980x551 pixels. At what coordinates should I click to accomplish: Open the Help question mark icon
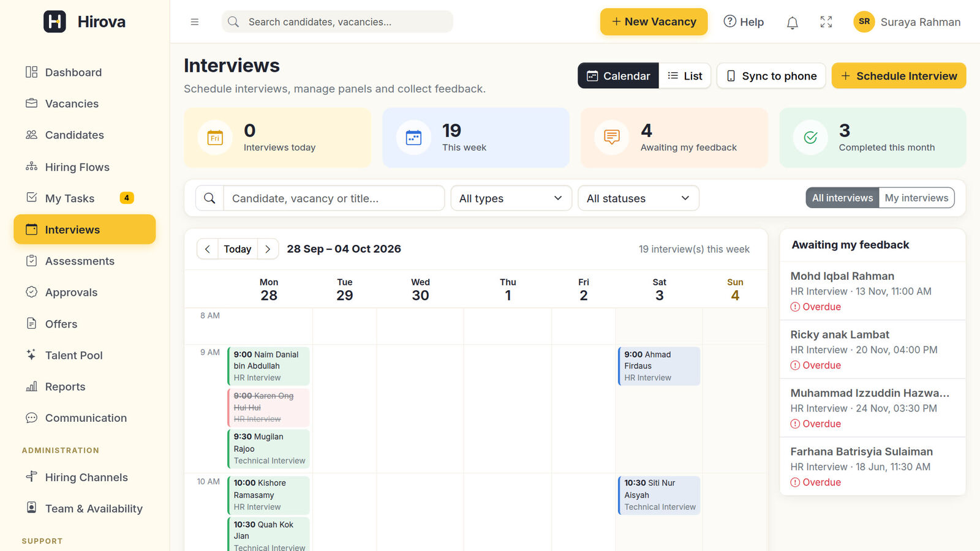(729, 21)
